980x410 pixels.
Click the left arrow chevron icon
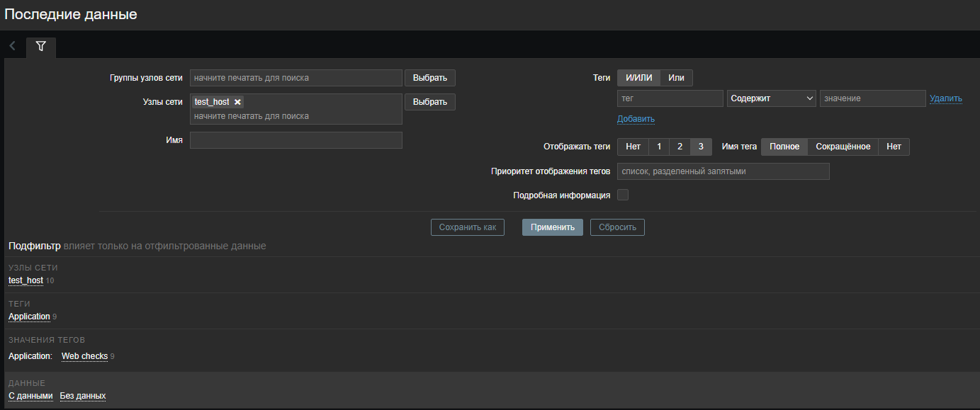[x=13, y=46]
